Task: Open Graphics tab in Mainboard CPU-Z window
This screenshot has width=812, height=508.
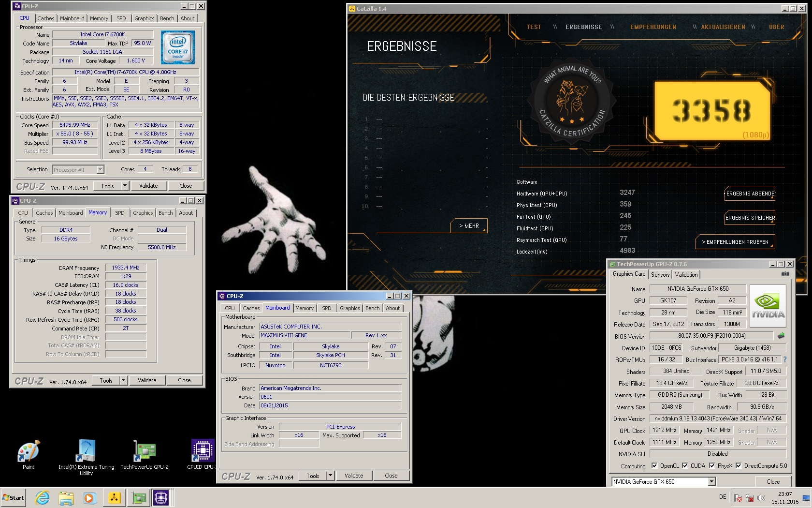Action: [350, 308]
